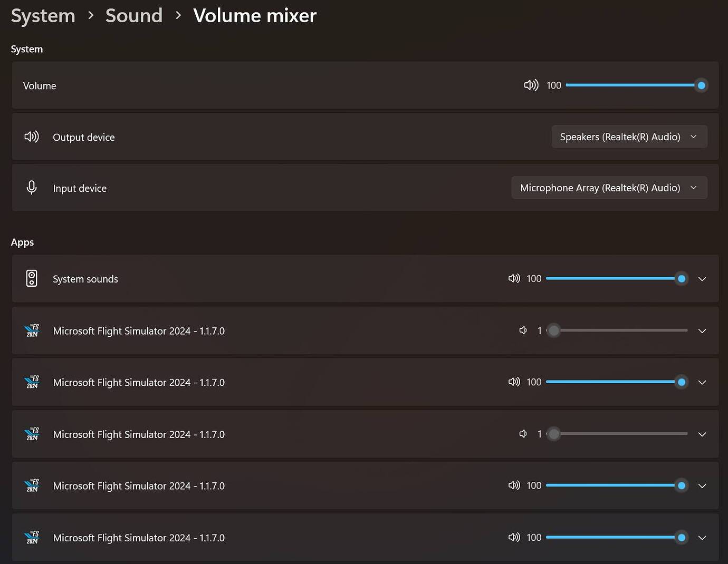
Task: Mute the last Flight Simulator 2024 entry
Action: tap(514, 537)
